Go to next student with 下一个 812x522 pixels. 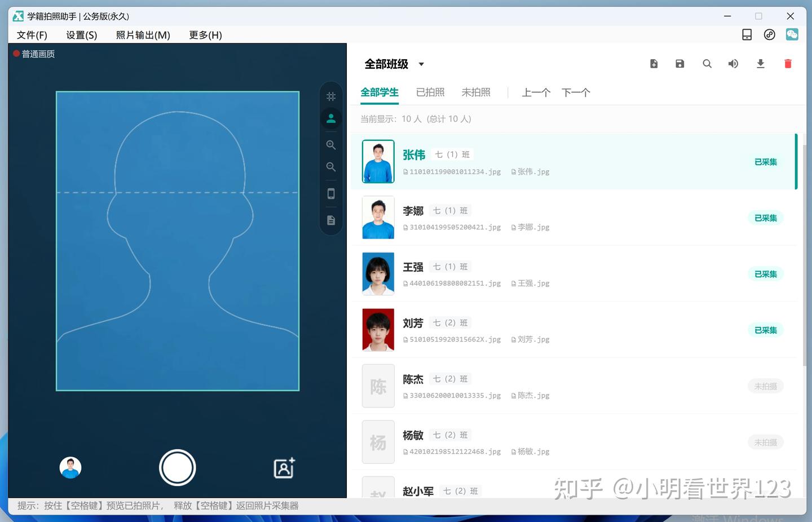(x=576, y=92)
